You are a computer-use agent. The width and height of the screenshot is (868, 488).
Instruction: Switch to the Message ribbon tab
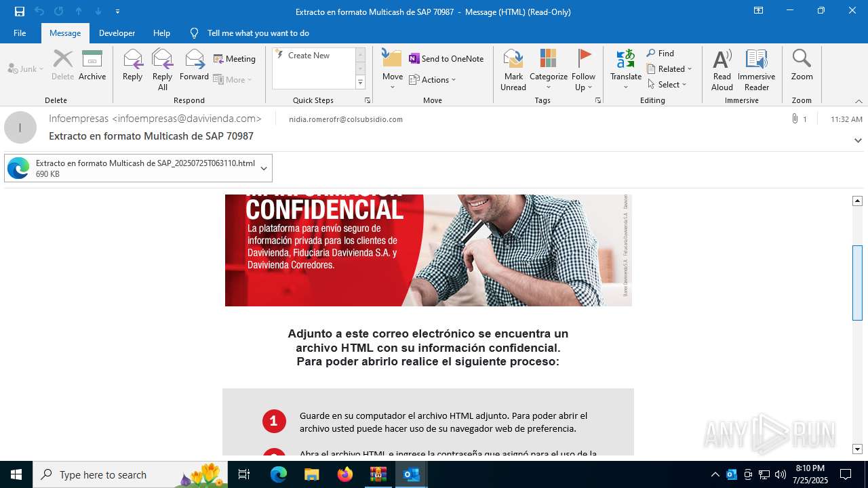65,33
